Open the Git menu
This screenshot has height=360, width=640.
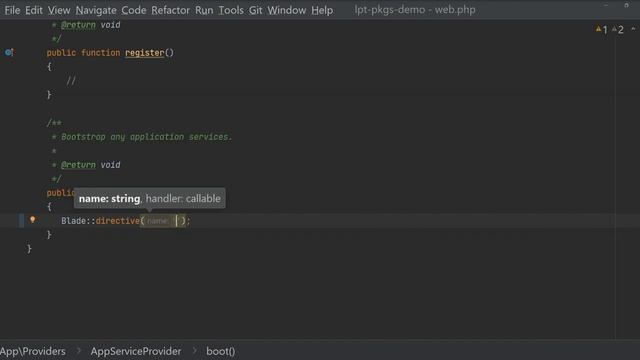(256, 10)
